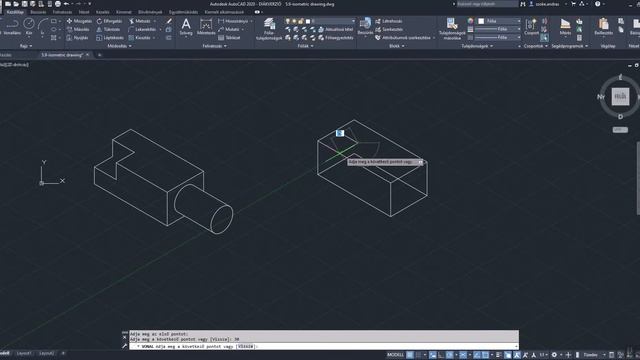Switch to the Layout1 tab

click(24, 353)
